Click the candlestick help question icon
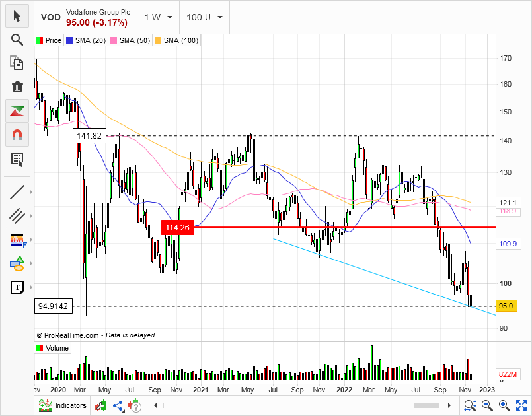The width and height of the screenshot is (532, 416). click(x=135, y=405)
